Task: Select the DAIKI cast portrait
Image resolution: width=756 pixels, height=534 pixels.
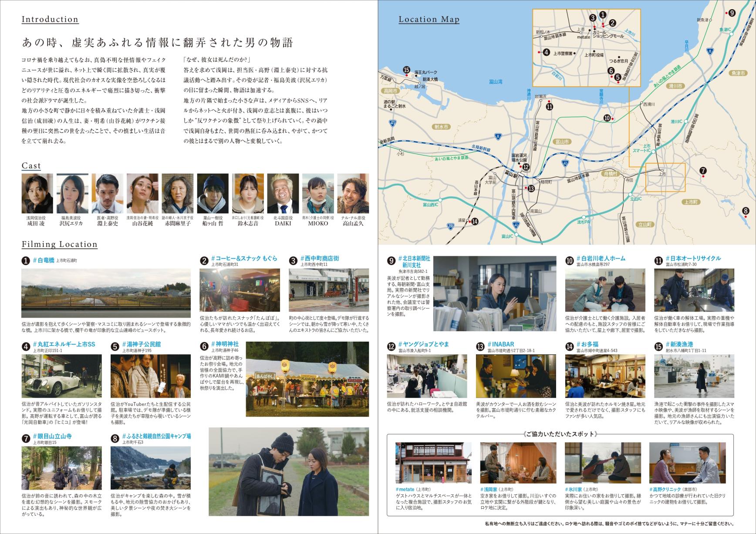Action: click(x=283, y=193)
